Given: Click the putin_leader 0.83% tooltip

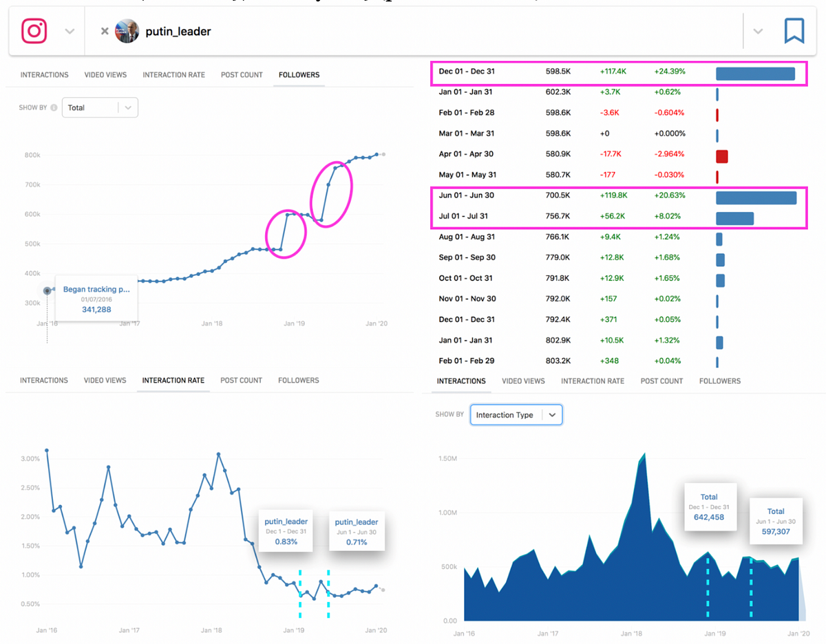Looking at the screenshot, I should point(286,531).
